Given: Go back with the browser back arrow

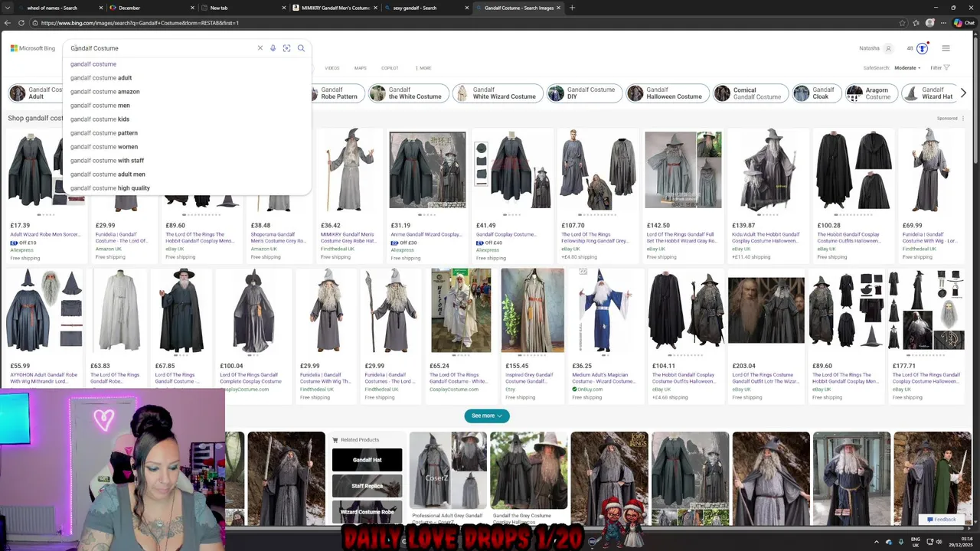Looking at the screenshot, I should pyautogui.click(x=8, y=23).
